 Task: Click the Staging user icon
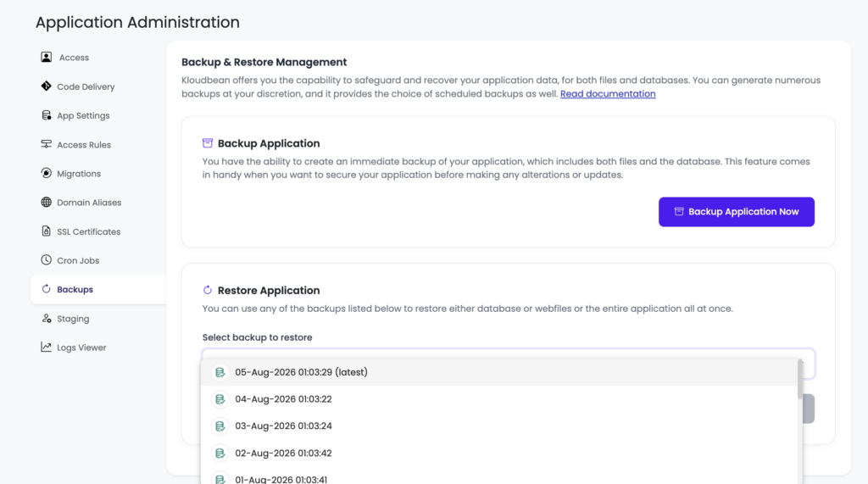pyautogui.click(x=46, y=319)
